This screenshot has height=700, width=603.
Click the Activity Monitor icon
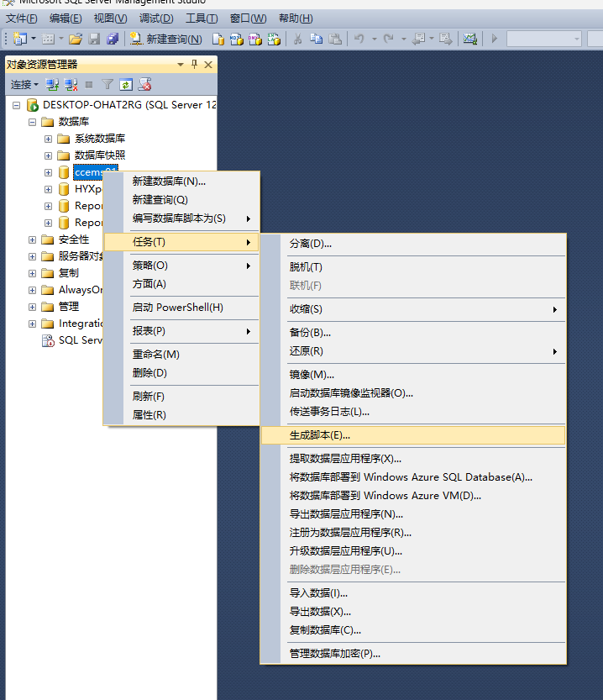pyautogui.click(x=470, y=39)
